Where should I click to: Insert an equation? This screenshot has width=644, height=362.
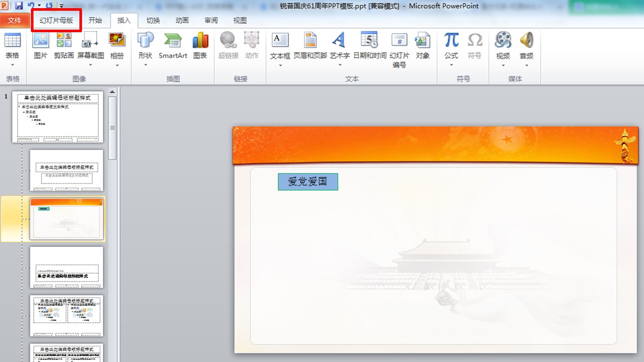click(450, 43)
